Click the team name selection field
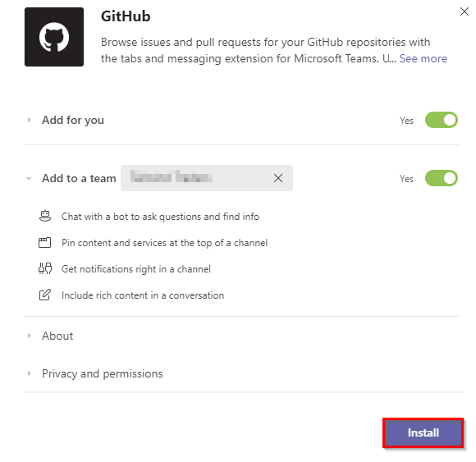The height and width of the screenshot is (462, 476). pyautogui.click(x=207, y=178)
